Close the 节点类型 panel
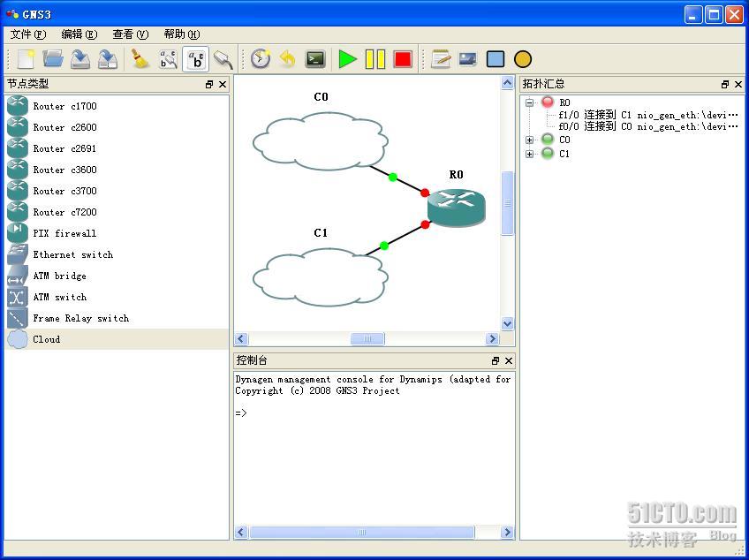Screen dimensions: 749x560 (223, 85)
